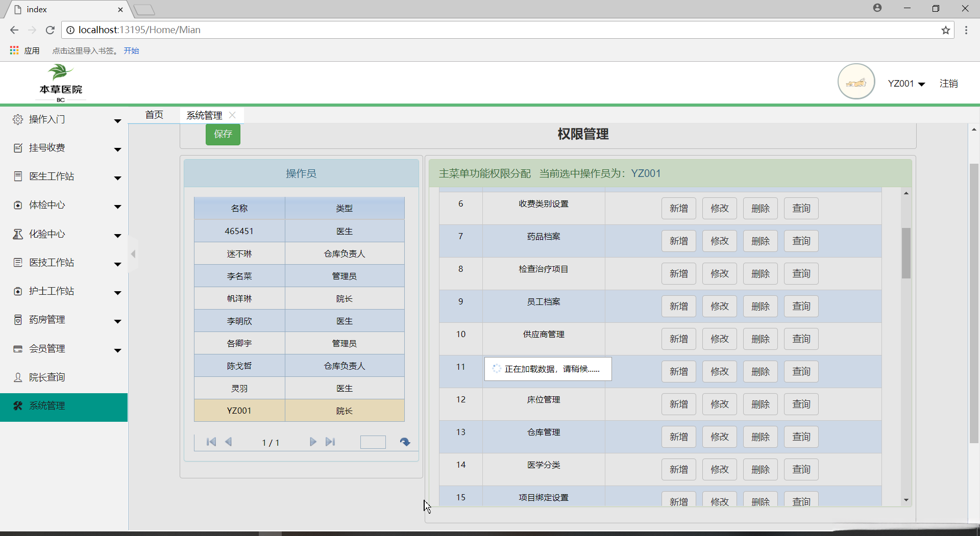980x536 pixels.
Task: Click the 药房管理 sidebar icon
Action: click(18, 320)
